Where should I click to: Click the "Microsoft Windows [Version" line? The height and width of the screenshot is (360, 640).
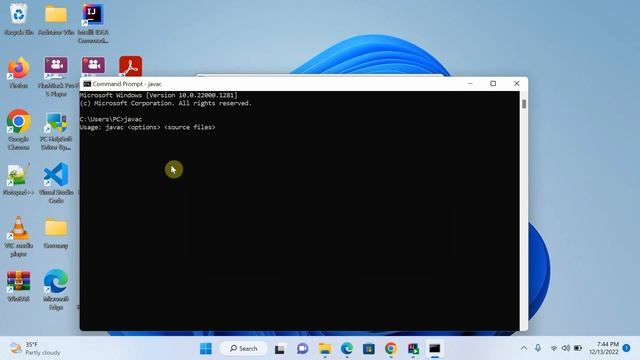tap(158, 95)
